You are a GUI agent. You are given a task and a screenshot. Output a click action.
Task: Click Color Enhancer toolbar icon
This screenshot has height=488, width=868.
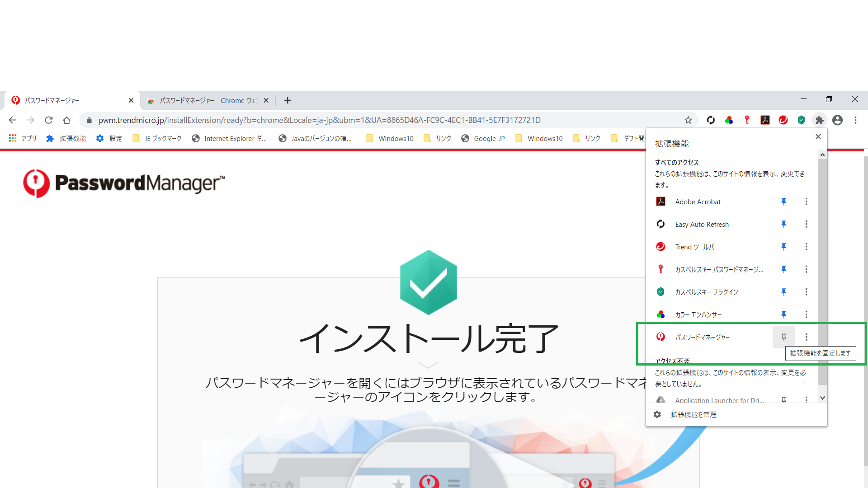click(729, 120)
